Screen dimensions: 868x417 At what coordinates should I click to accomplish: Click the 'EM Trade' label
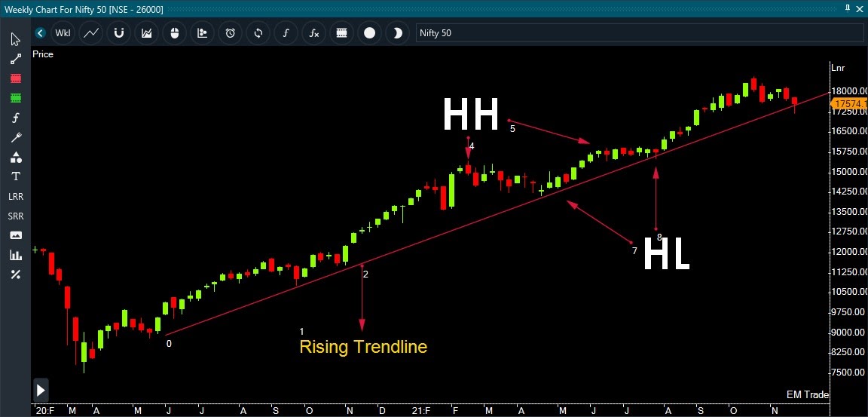(x=808, y=395)
